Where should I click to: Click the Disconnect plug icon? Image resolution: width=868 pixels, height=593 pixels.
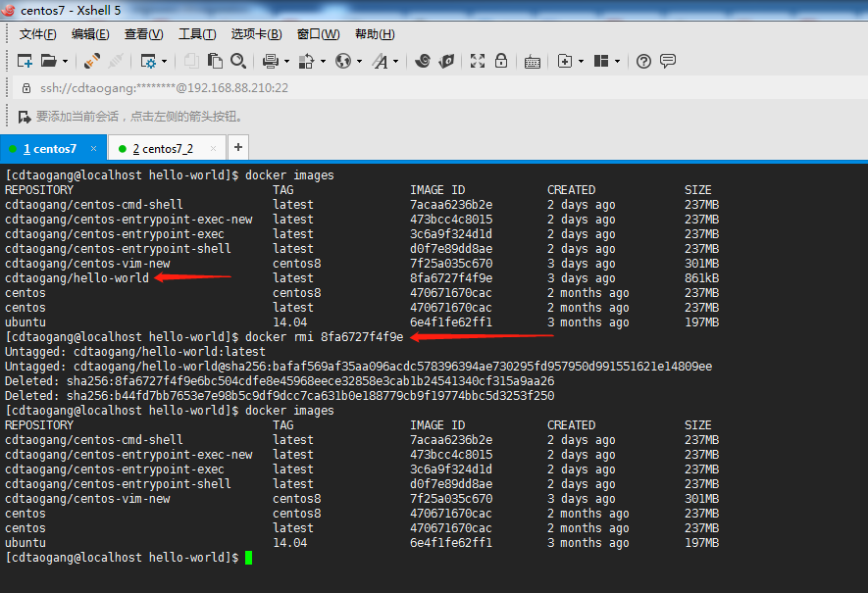92,61
